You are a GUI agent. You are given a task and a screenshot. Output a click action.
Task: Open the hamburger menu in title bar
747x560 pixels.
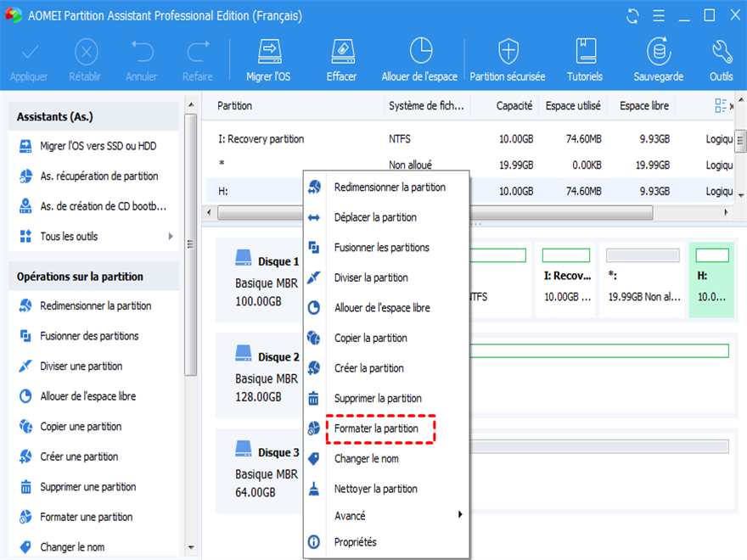tap(659, 16)
